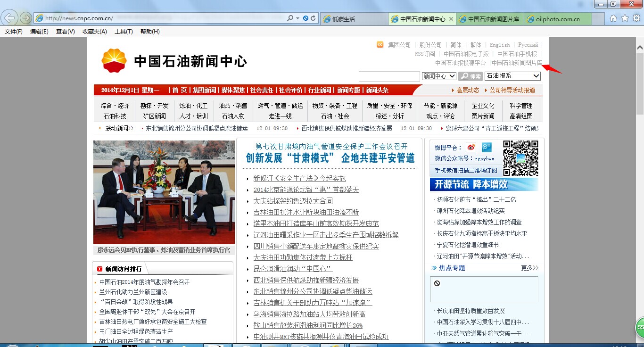Click the meeting photo thumbnail
This screenshot has width=644, height=347.
point(164,192)
